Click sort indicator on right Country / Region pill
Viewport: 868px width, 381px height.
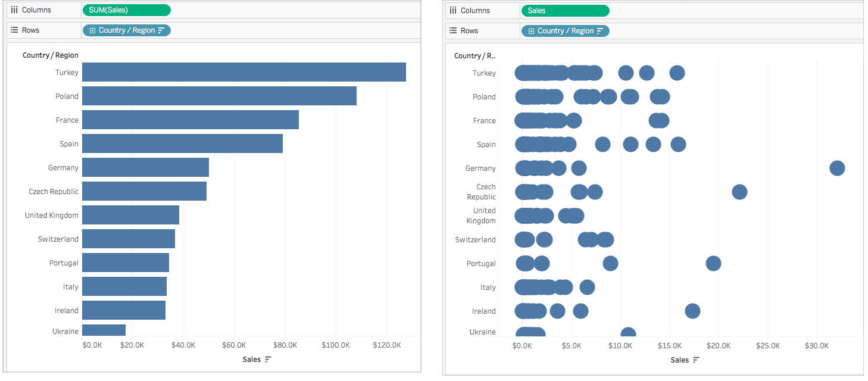[x=600, y=31]
